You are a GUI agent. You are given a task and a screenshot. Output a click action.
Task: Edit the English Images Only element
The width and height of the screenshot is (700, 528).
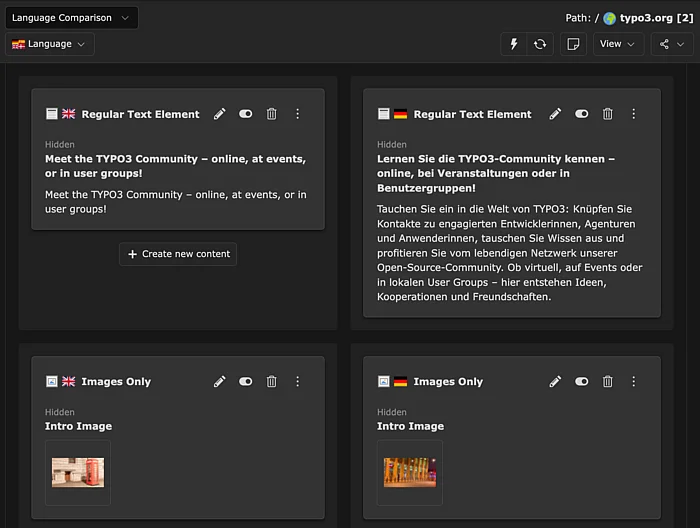coord(219,382)
